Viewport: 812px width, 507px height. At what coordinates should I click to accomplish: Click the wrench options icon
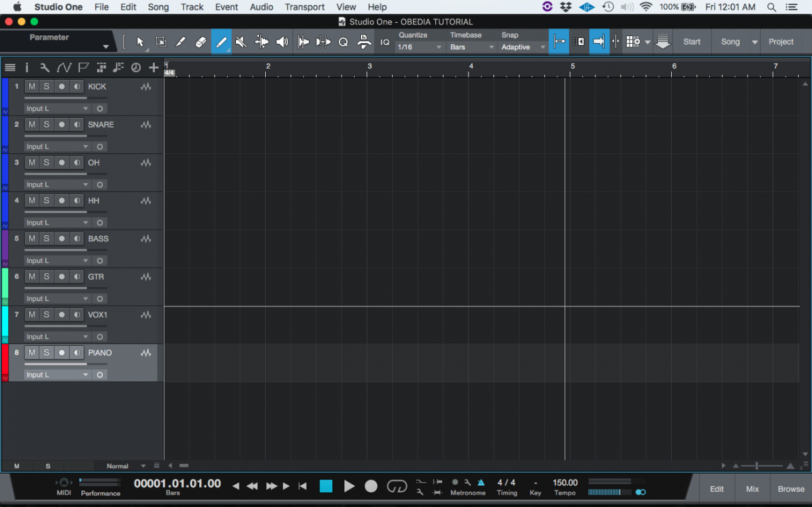point(44,67)
